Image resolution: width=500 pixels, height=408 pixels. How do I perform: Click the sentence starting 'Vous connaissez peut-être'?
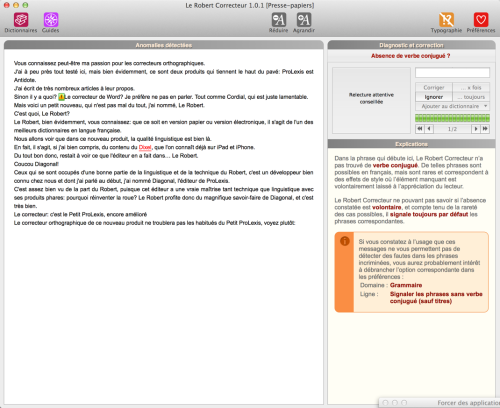(x=109, y=63)
